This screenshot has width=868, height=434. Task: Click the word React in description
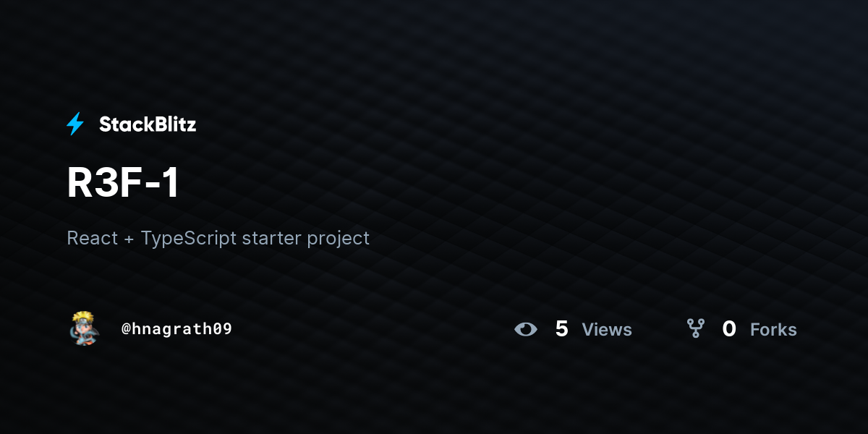coord(92,238)
